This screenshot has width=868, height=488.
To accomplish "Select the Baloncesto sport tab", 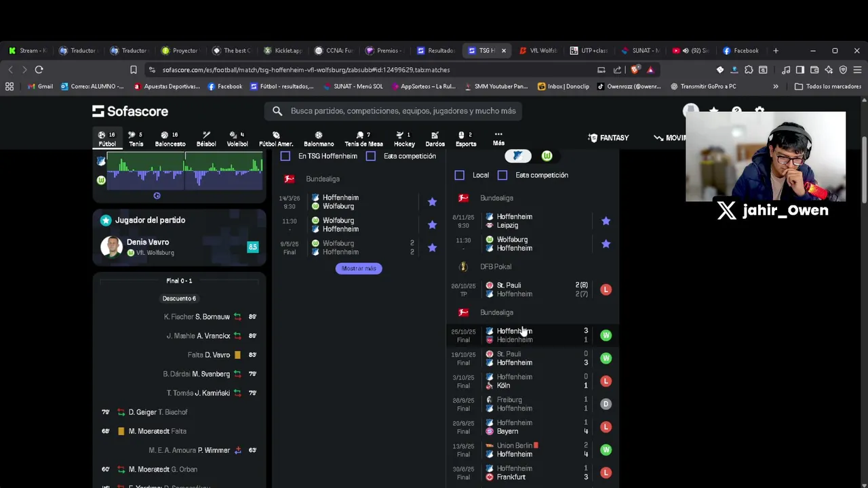I will [170, 139].
